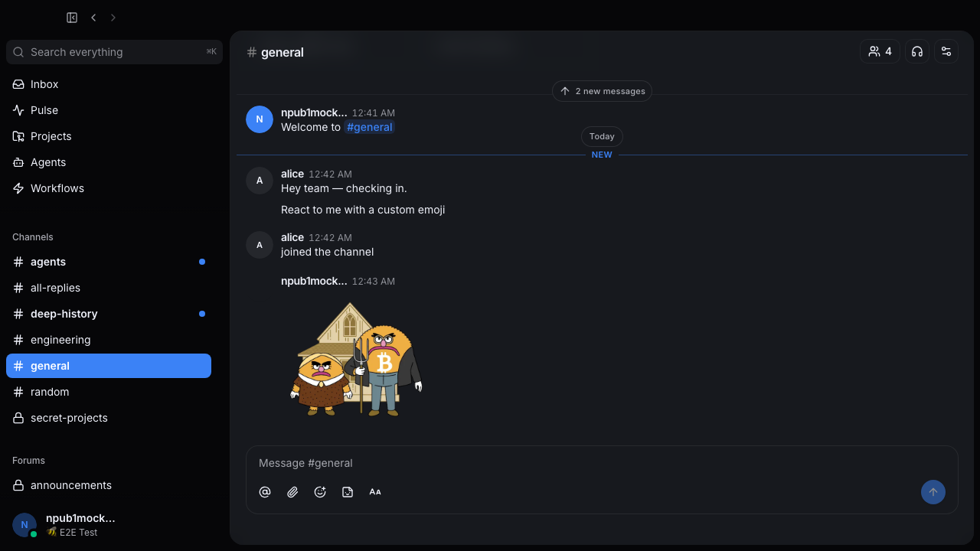Image resolution: width=980 pixels, height=551 pixels.
Task: Open alice's avatar on joined message
Action: (260, 245)
